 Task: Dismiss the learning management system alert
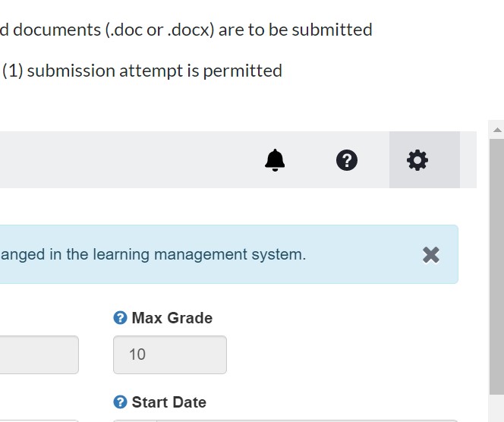430,255
